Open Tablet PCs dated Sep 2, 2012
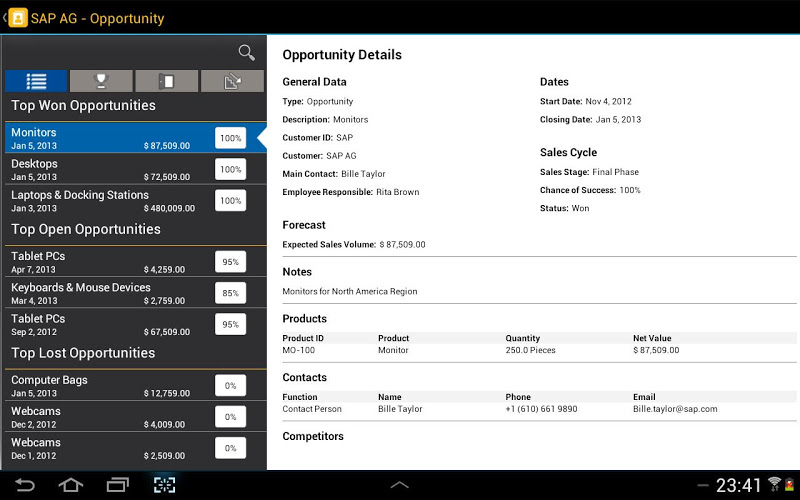The width and height of the screenshot is (800, 500). [x=135, y=324]
